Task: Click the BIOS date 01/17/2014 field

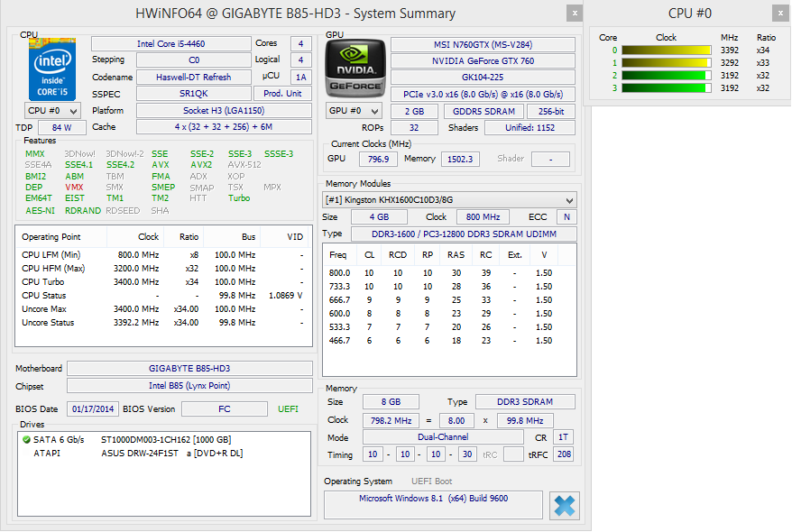Action: 93,408
